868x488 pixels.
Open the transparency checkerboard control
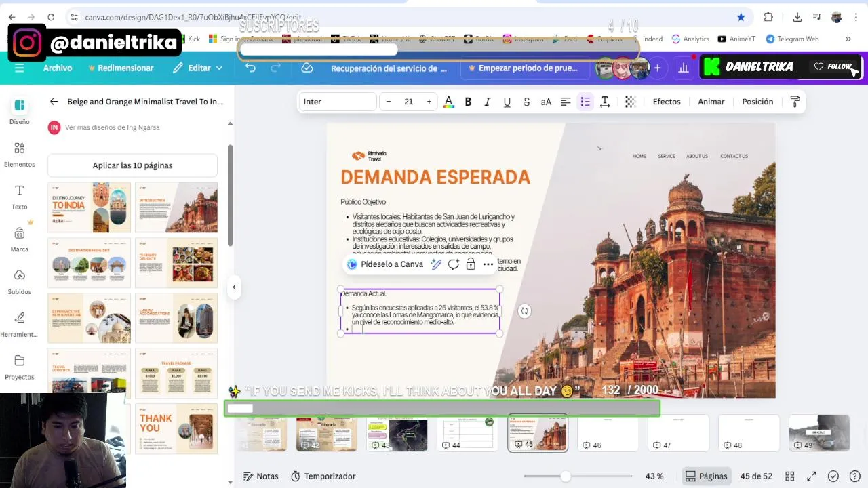point(630,102)
